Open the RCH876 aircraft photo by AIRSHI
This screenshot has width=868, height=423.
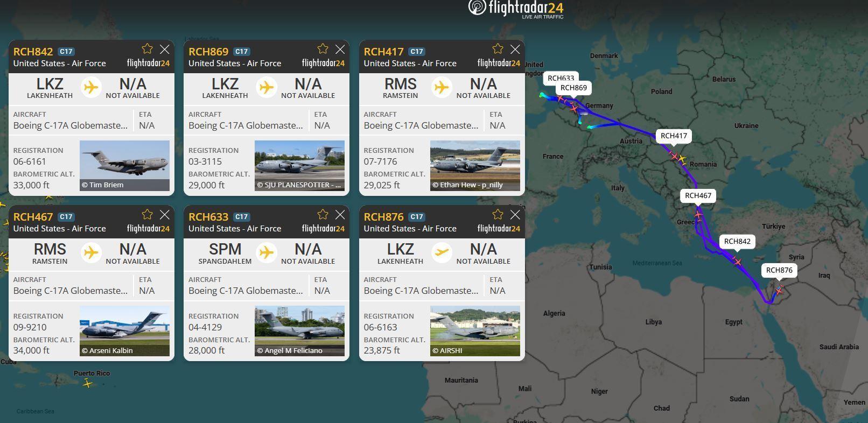(x=475, y=331)
